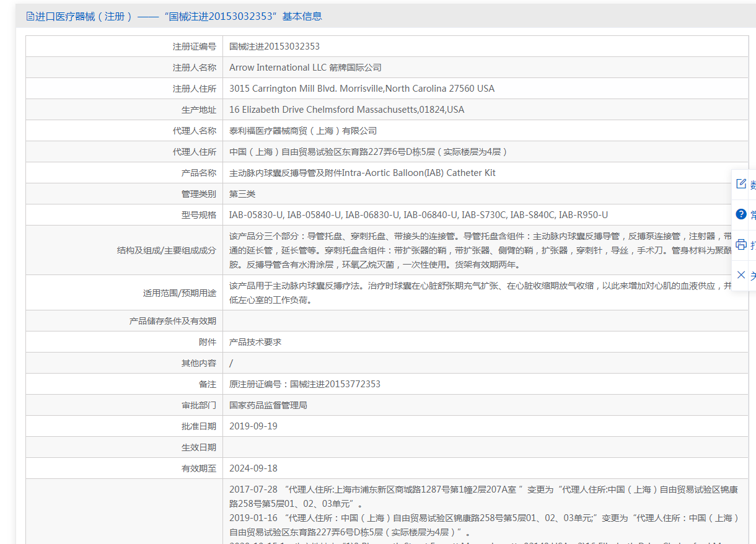The image size is (756, 544).
Task: Select expiry date 2024-09-18
Action: pyautogui.click(x=253, y=468)
